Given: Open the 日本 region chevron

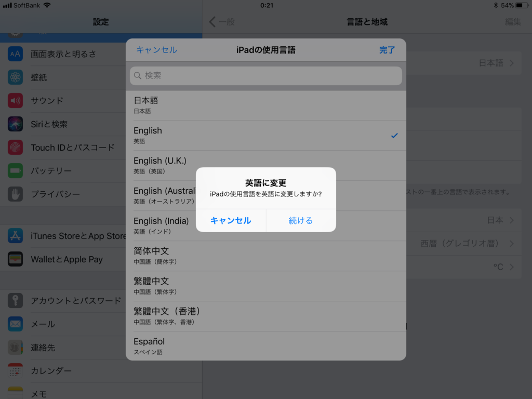Looking at the screenshot, I should 512,220.
